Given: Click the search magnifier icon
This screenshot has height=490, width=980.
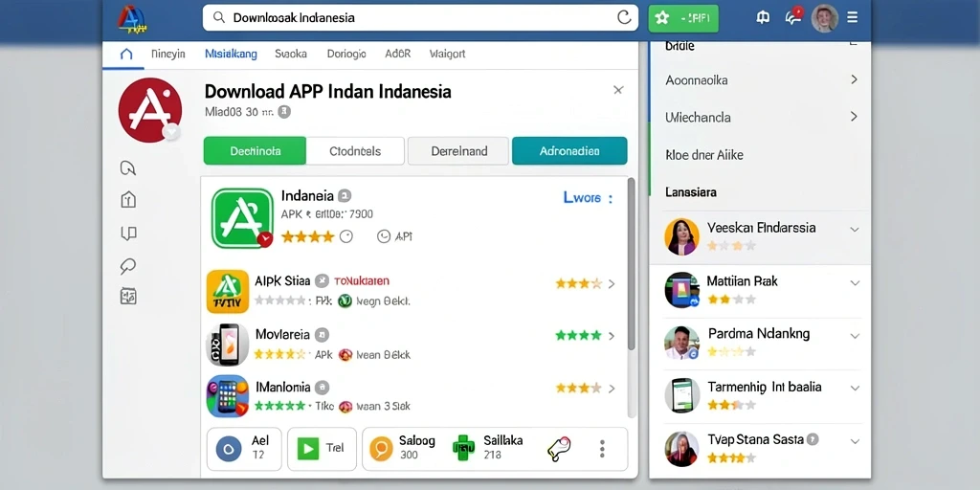Looking at the screenshot, I should point(219,17).
